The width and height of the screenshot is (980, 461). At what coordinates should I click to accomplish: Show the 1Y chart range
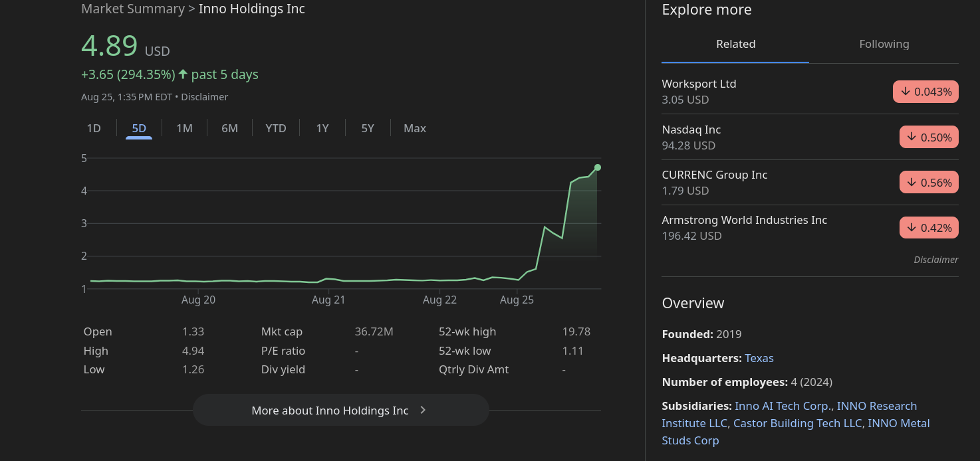click(x=322, y=128)
